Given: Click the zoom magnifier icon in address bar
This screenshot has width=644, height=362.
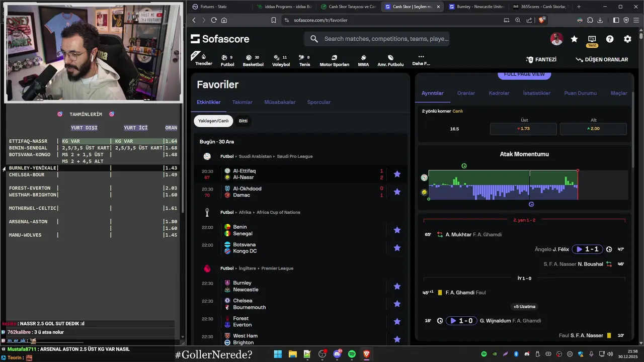Looking at the screenshot, I should click(x=518, y=20).
